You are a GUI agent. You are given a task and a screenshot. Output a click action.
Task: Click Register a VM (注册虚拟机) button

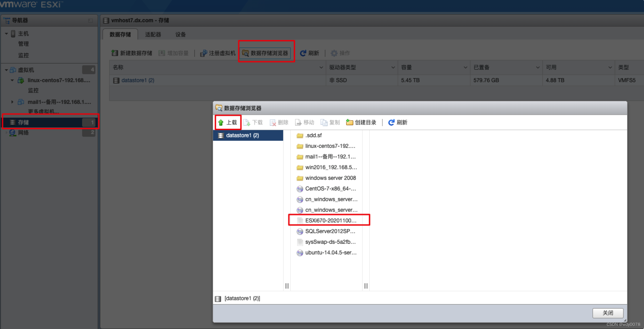point(218,53)
